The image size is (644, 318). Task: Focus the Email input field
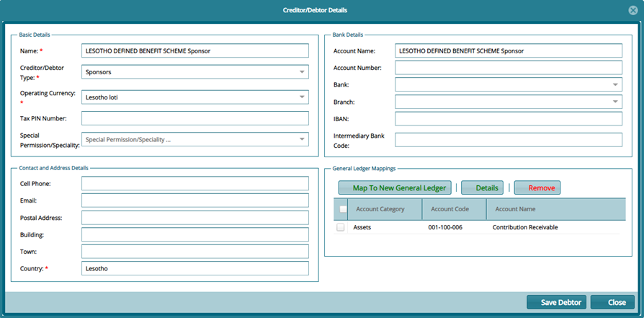195,200
